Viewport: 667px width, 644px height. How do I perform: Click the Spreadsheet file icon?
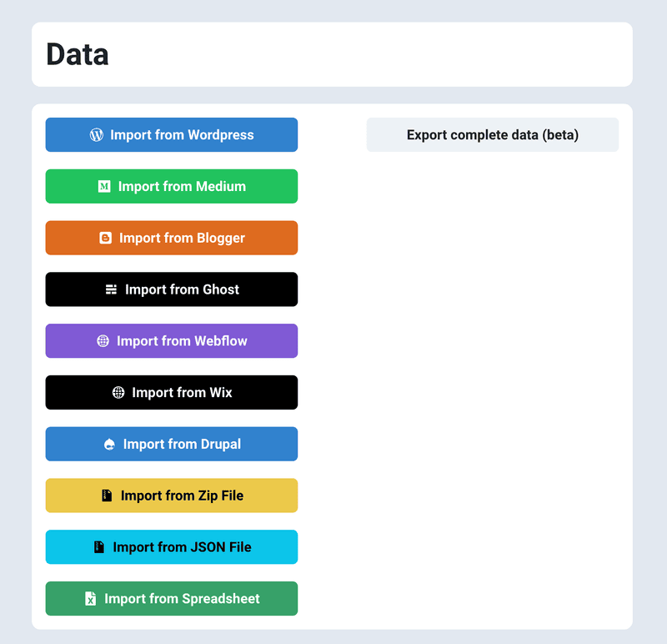pos(91,599)
